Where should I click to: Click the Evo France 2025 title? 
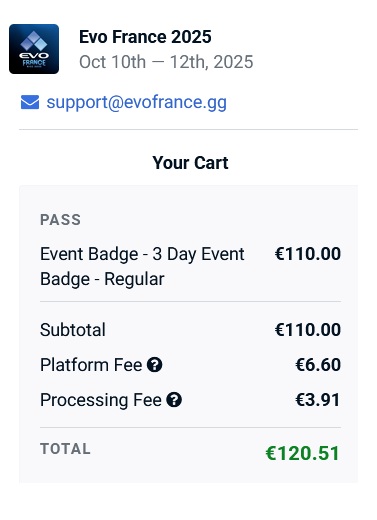coord(145,37)
